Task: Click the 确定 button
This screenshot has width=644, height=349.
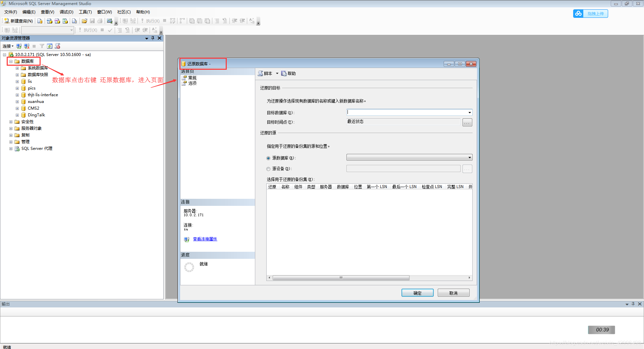Action: (x=417, y=293)
